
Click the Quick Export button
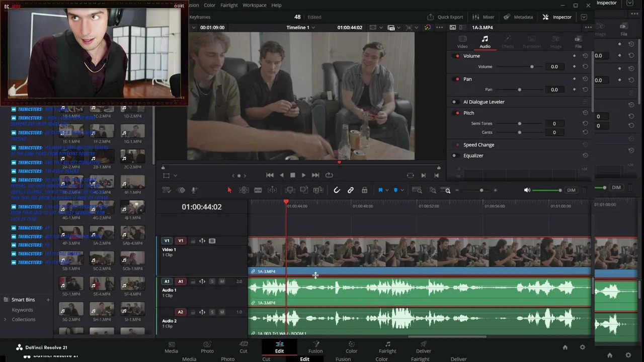click(x=445, y=17)
